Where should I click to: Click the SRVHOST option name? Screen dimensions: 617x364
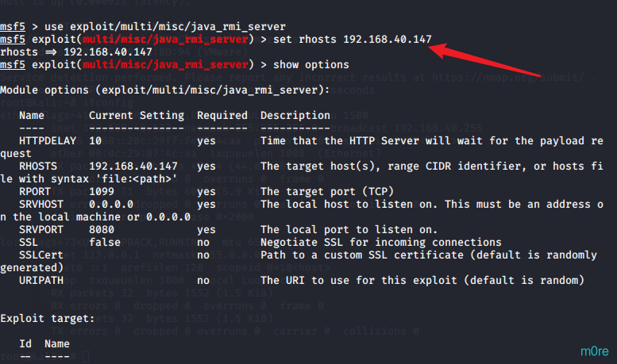[41, 205]
